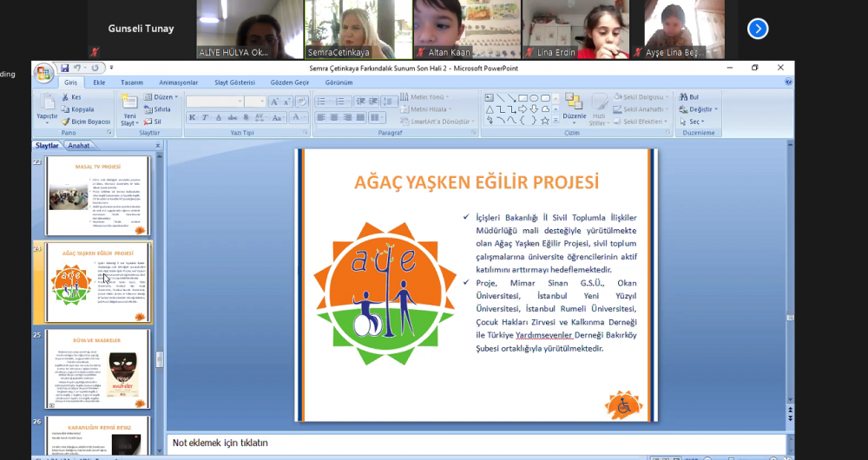Click Kes (cut) scissors tool
The width and height of the screenshot is (868, 460).
(x=71, y=97)
